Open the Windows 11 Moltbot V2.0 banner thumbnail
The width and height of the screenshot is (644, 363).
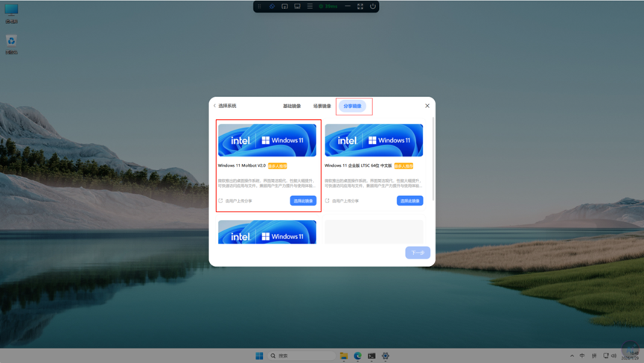[267, 140]
